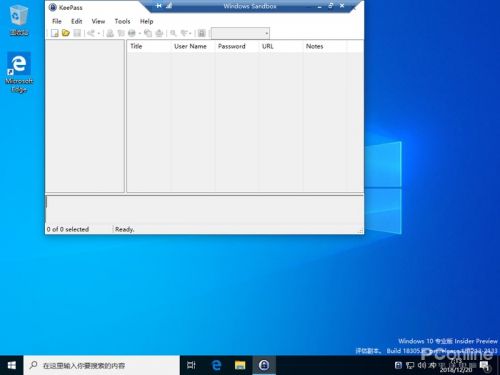
Task: Select the Microsoft Edge desktop shortcut
Action: (x=19, y=73)
